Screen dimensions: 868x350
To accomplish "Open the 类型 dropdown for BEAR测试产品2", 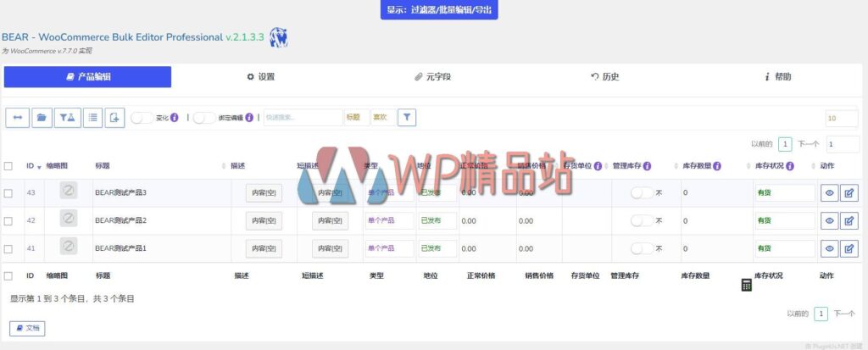I will click(x=389, y=220).
